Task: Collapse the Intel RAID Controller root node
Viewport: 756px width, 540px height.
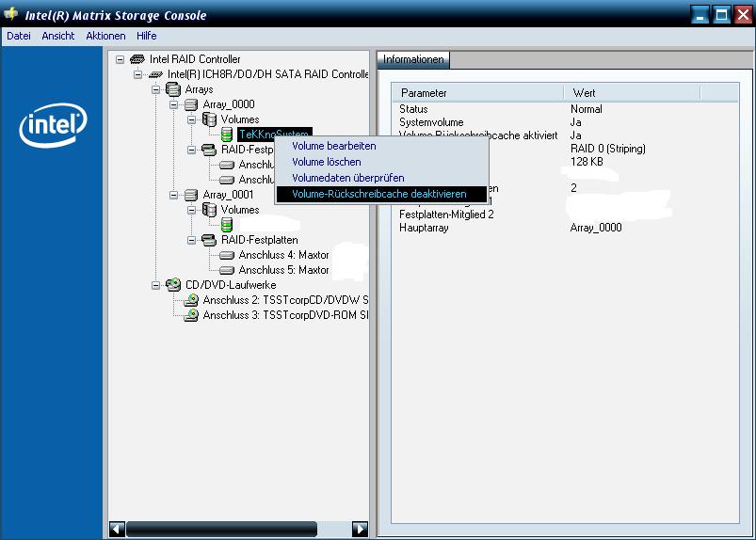Action: (121, 59)
